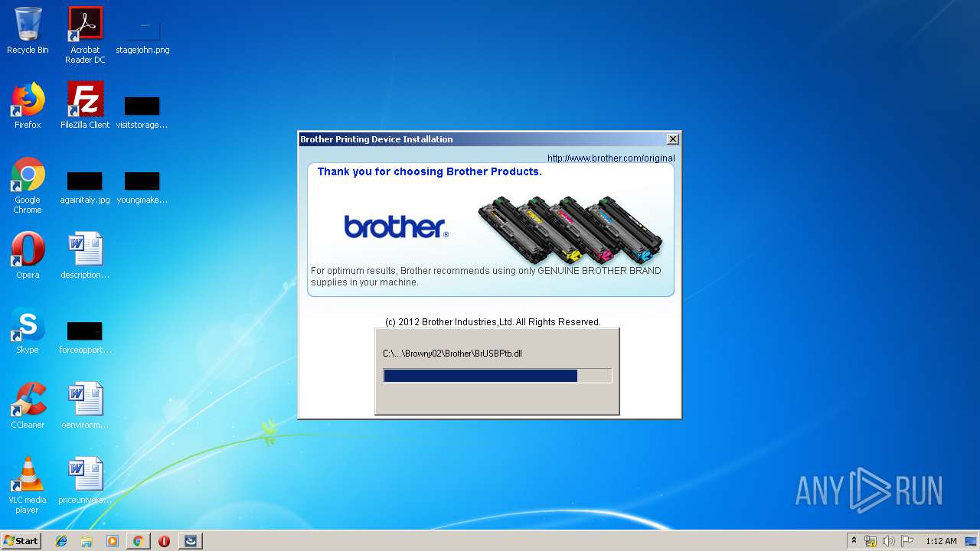This screenshot has width=980, height=551.
Task: Click the 1:12 AM system clock
Action: pos(941,541)
